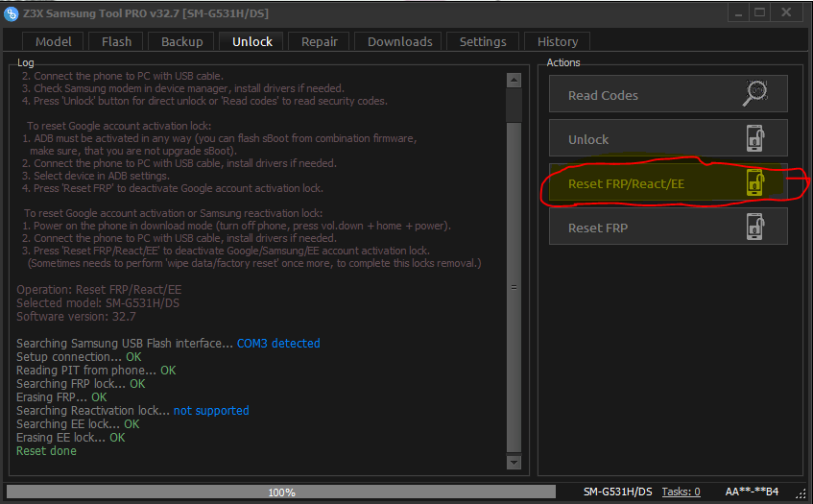Open the History tab

558,41
